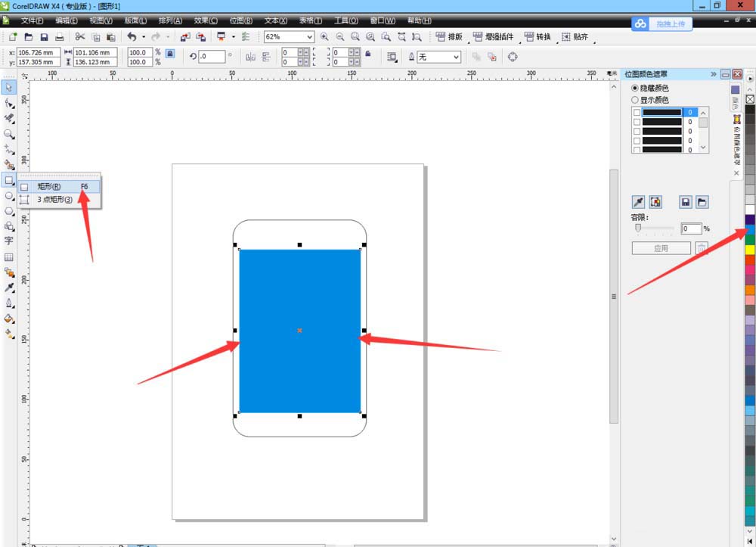Image resolution: width=756 pixels, height=547 pixels.
Task: Select the 显示颜色 radio button
Action: click(635, 100)
